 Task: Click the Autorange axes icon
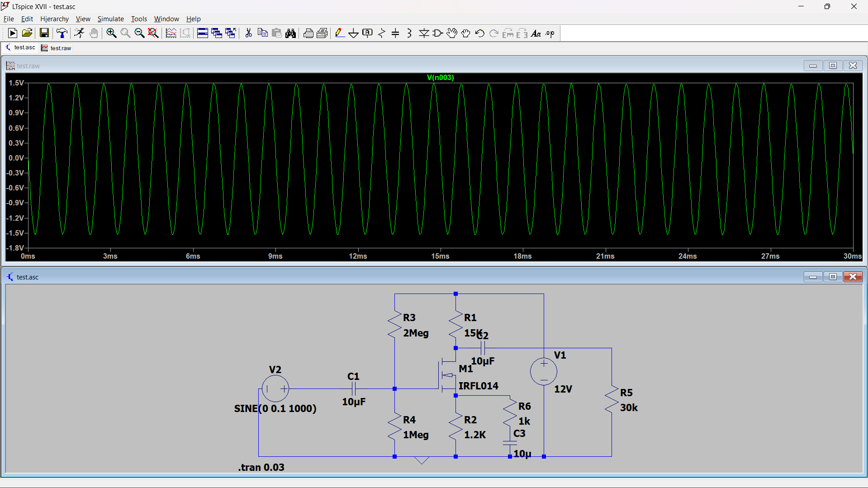(x=185, y=33)
